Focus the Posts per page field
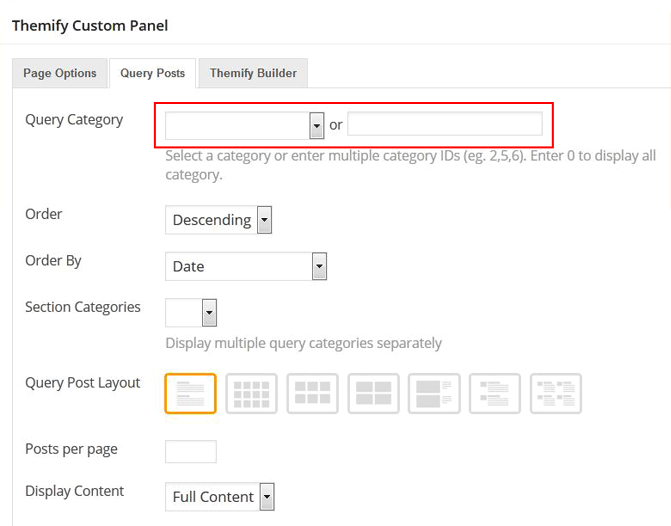This screenshot has height=526, width=671. (190, 451)
